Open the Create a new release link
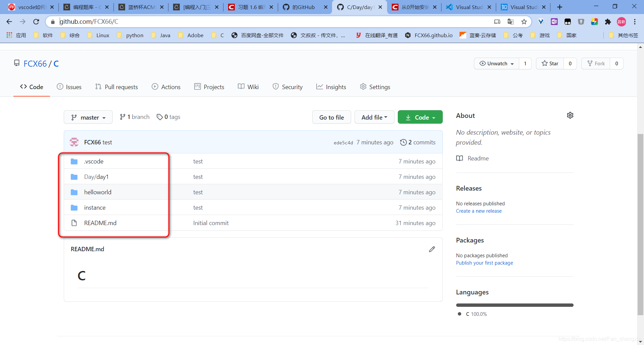 pos(479,211)
